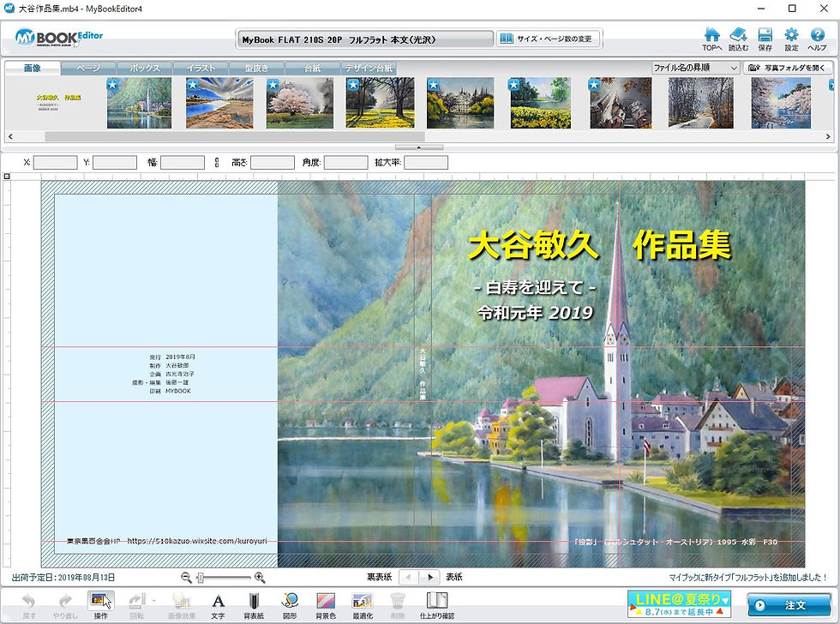Open 背表紙 spine tool
Screen dimensions: 840x624
click(254, 605)
